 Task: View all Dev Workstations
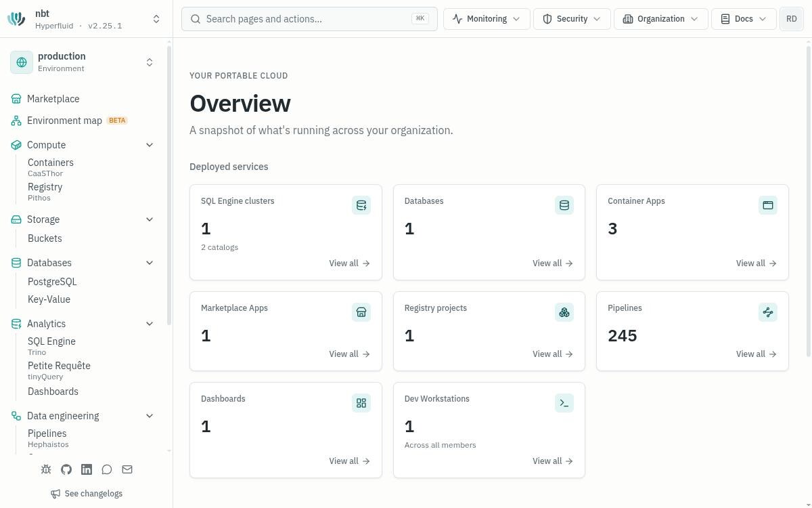pos(553,461)
